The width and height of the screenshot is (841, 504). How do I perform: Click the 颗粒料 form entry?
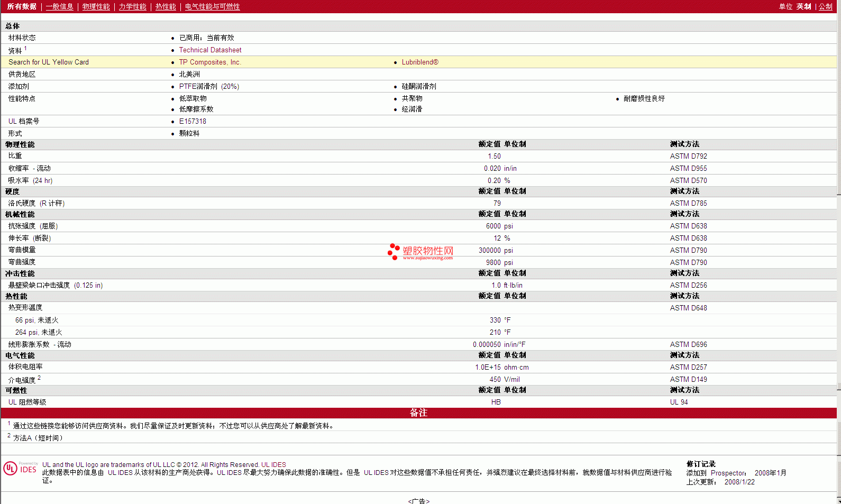pyautogui.click(x=189, y=134)
